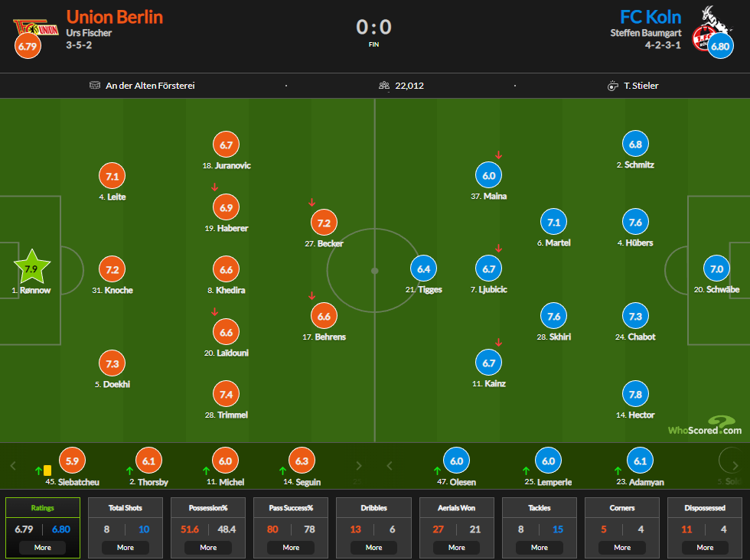Select Adamyan substitute rating circle

point(640,461)
